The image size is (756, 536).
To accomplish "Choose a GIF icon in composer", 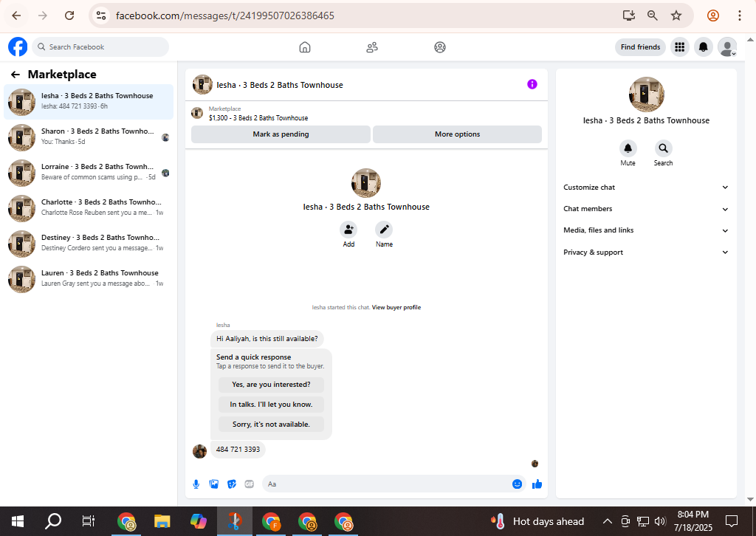I will (x=250, y=484).
